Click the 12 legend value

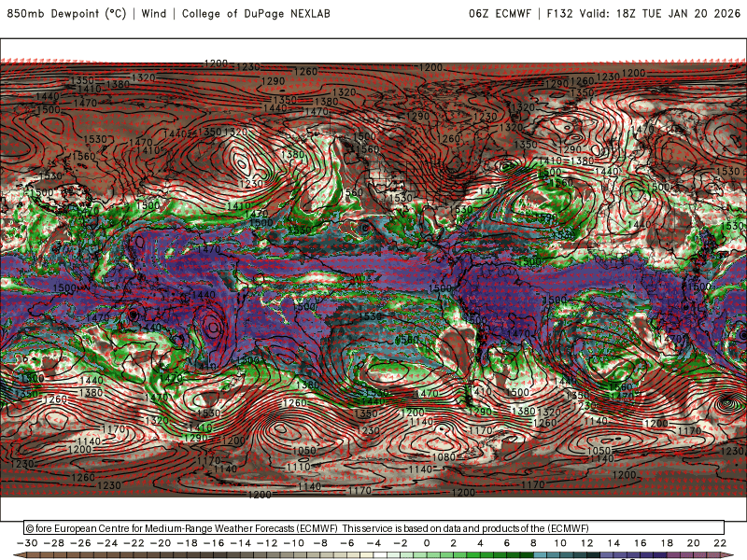tap(587, 543)
